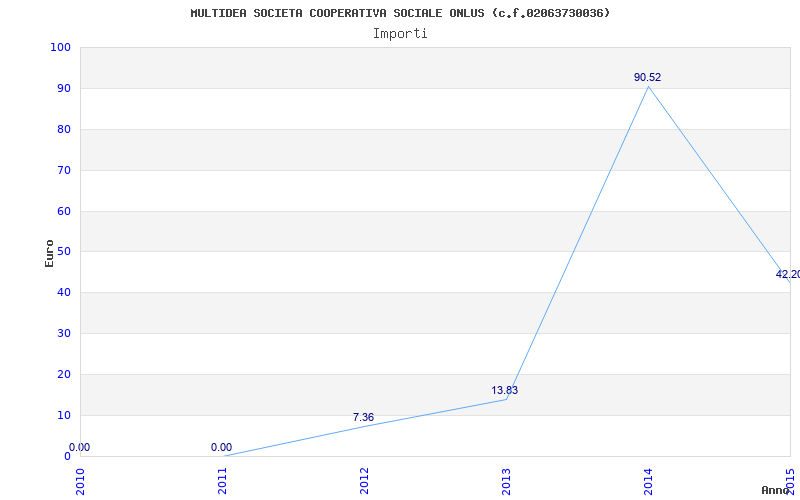This screenshot has width=800, height=500.
Task: Click the Importi subtitle
Action: pos(400,34)
